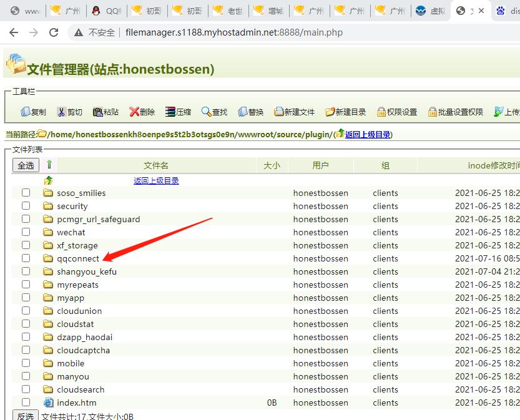Reload the page with the refresh icon
The height and width of the screenshot is (420, 520).
tap(54, 32)
